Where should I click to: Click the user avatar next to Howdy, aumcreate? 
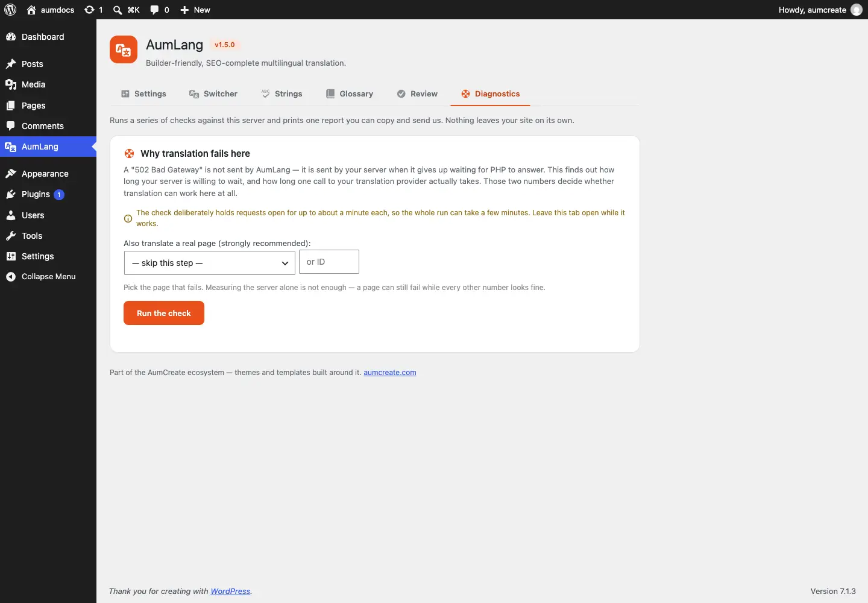click(x=857, y=10)
